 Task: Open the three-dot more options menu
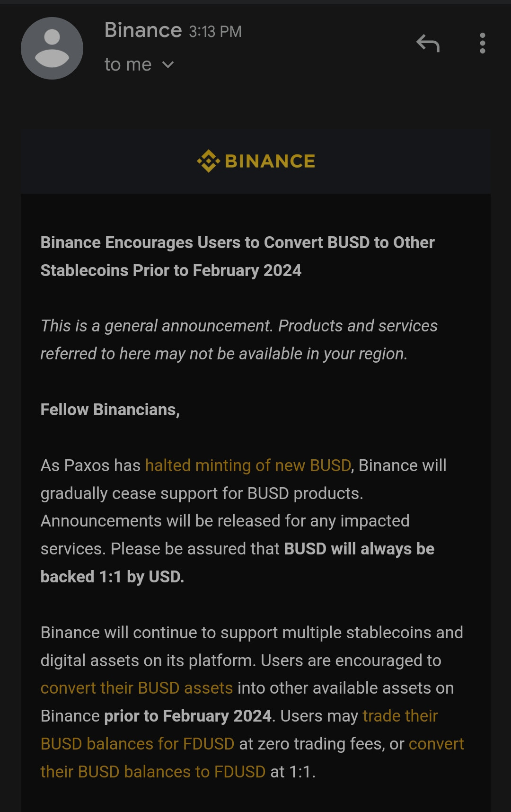click(482, 43)
